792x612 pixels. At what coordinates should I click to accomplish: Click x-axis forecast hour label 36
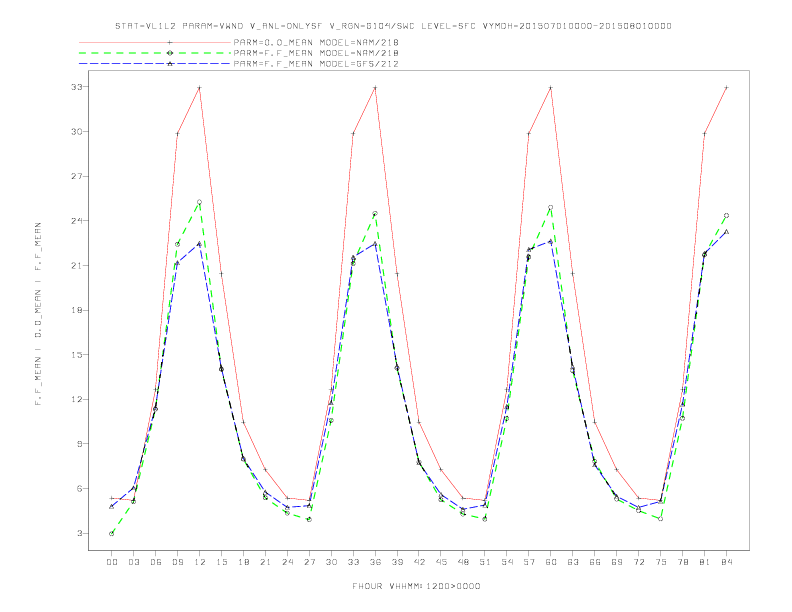[375, 562]
